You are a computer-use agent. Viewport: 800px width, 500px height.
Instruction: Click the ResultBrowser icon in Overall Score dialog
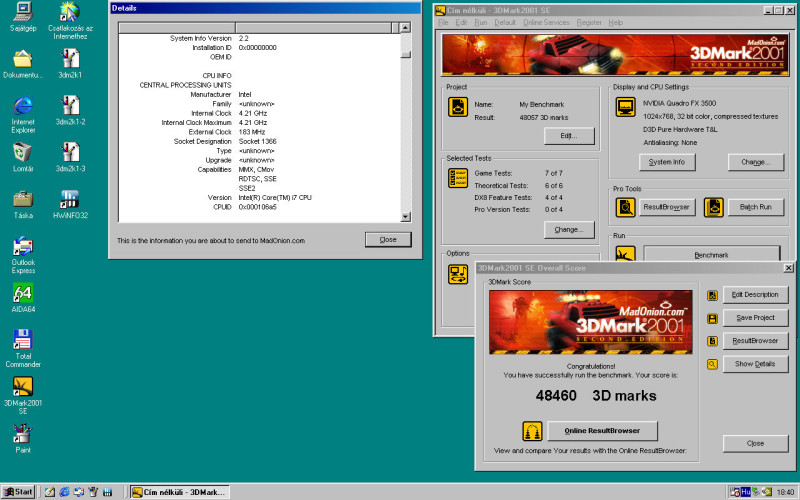click(712, 341)
